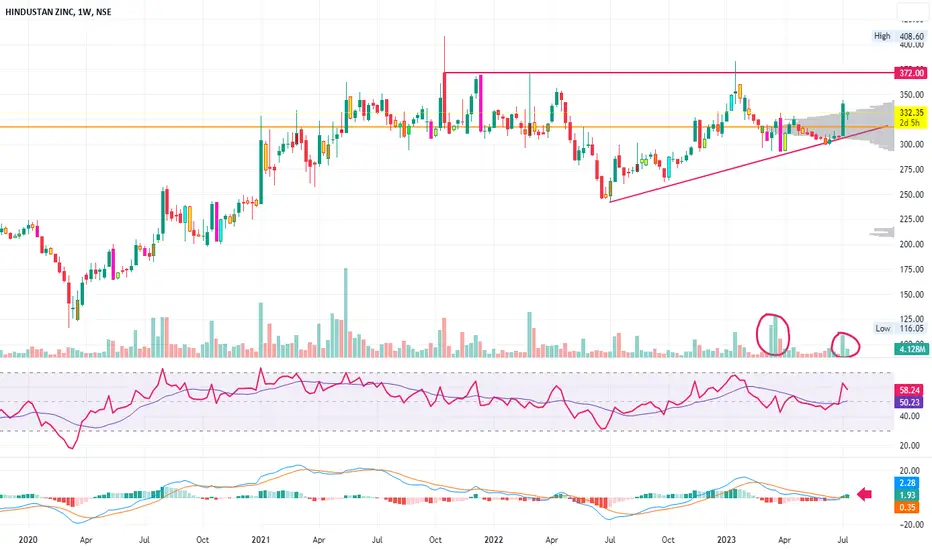Image resolution: width=932 pixels, height=550 pixels.
Task: Click the 58.24 RSI value label
Action: 909,390
